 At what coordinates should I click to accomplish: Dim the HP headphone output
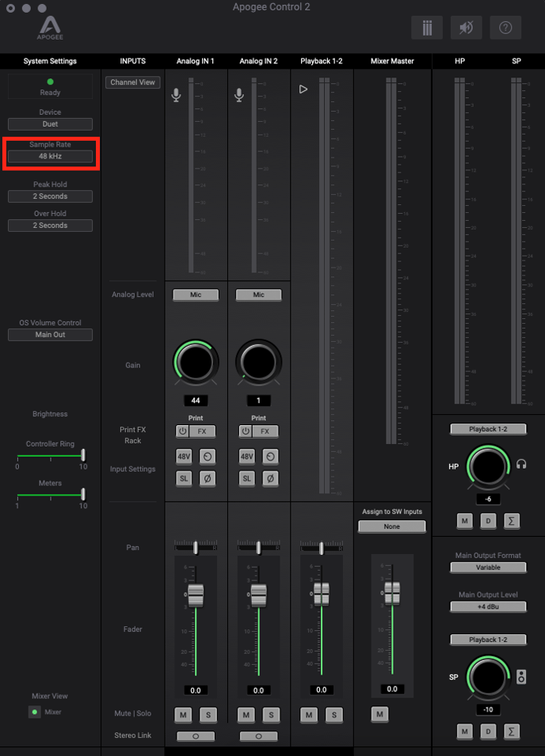(488, 521)
